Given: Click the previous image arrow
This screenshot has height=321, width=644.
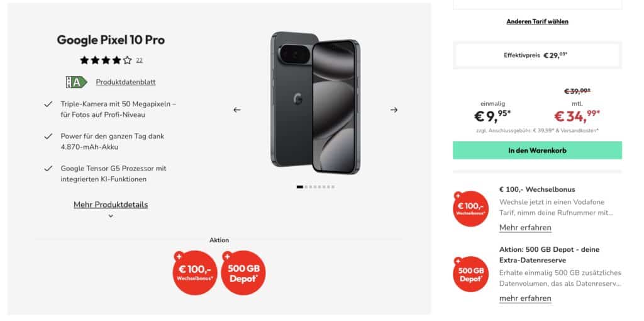Looking at the screenshot, I should click(x=237, y=110).
